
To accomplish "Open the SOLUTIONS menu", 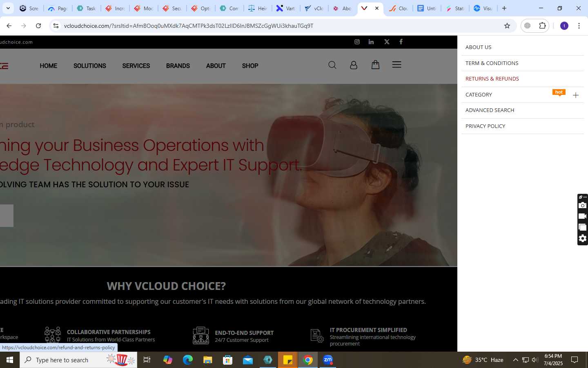I will (x=90, y=66).
